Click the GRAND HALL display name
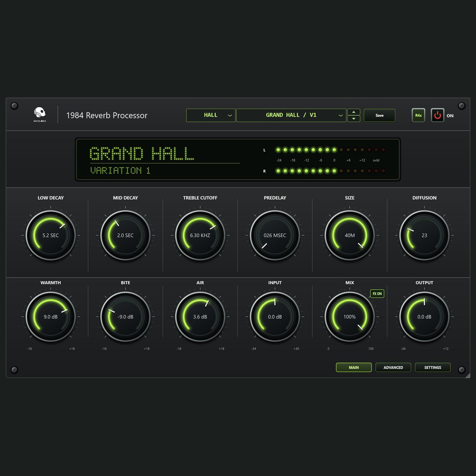This screenshot has height=476, width=476. 142,154
